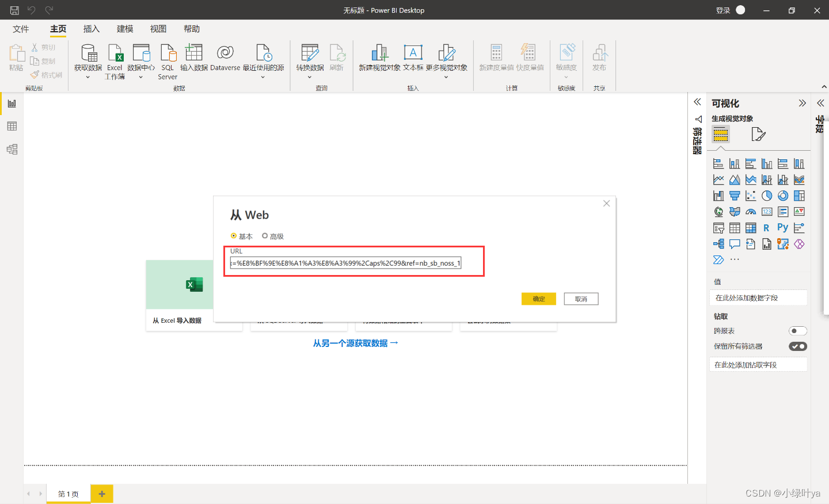
Task: Show more visuals via ellipsis
Action: point(735,259)
